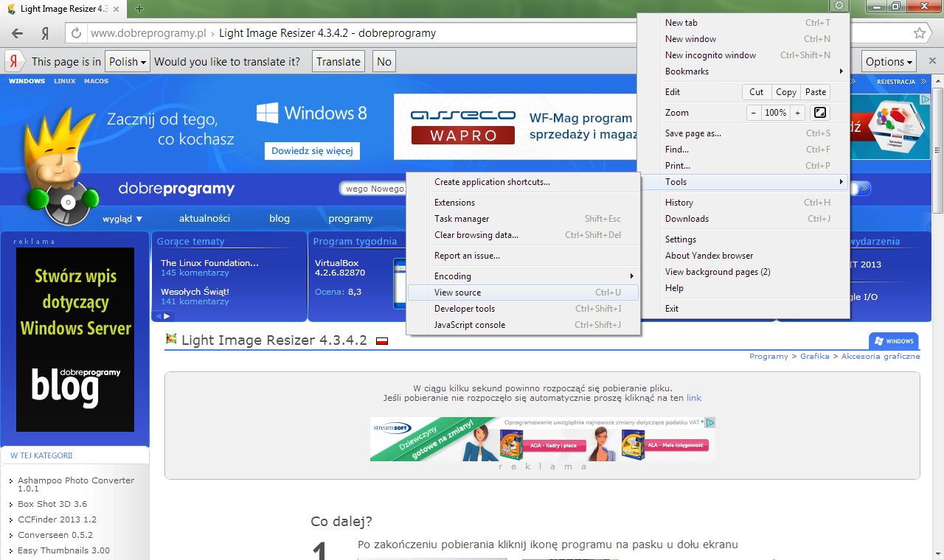This screenshot has width=944, height=560.
Task: Click the browser back arrow
Action: click(x=18, y=33)
